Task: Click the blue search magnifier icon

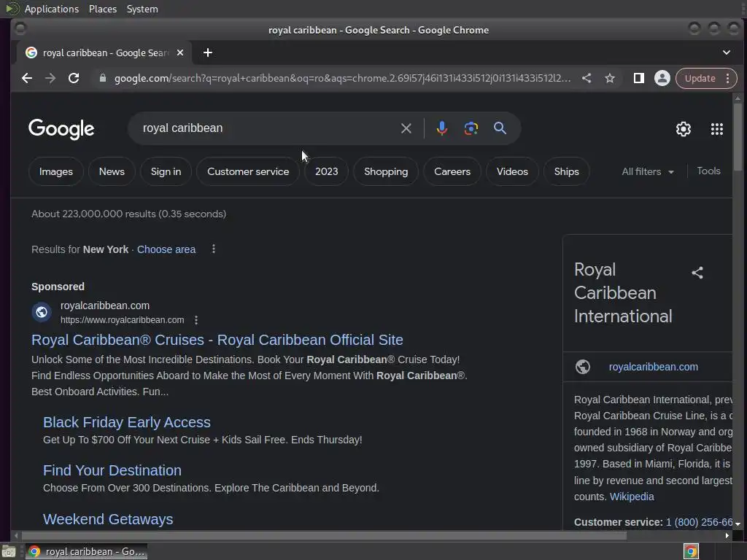Action: point(500,128)
